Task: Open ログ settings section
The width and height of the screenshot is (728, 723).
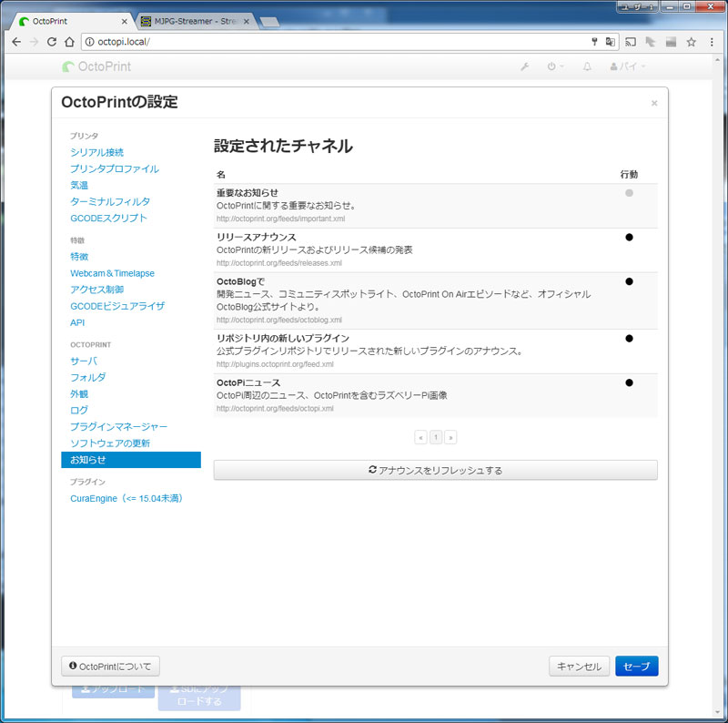Action: (x=79, y=411)
